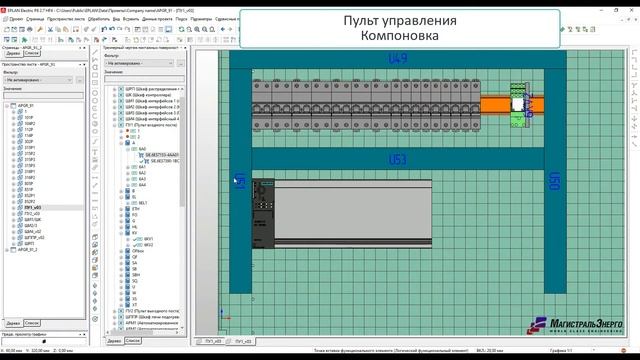Collapse the APGR_91 project node
This screenshot has height=360, width=640.
(7, 106)
